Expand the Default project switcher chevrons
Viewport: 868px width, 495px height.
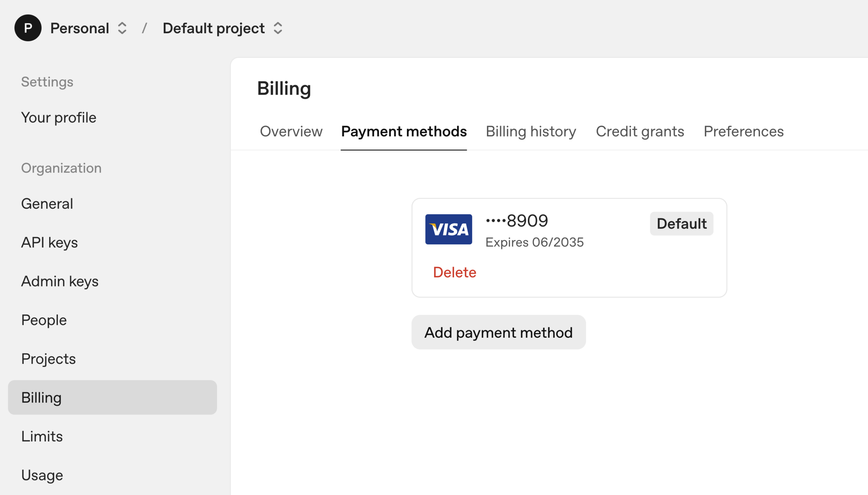pyautogui.click(x=278, y=28)
